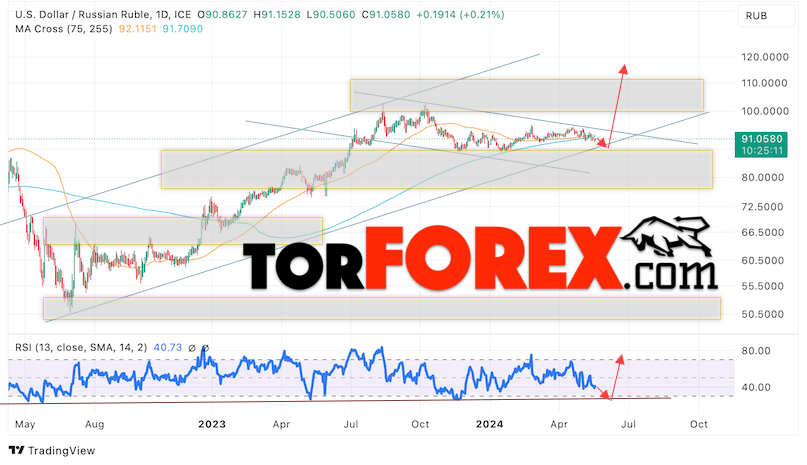
Task: Click the current price tag 91.0580 on axis
Action: [762, 139]
